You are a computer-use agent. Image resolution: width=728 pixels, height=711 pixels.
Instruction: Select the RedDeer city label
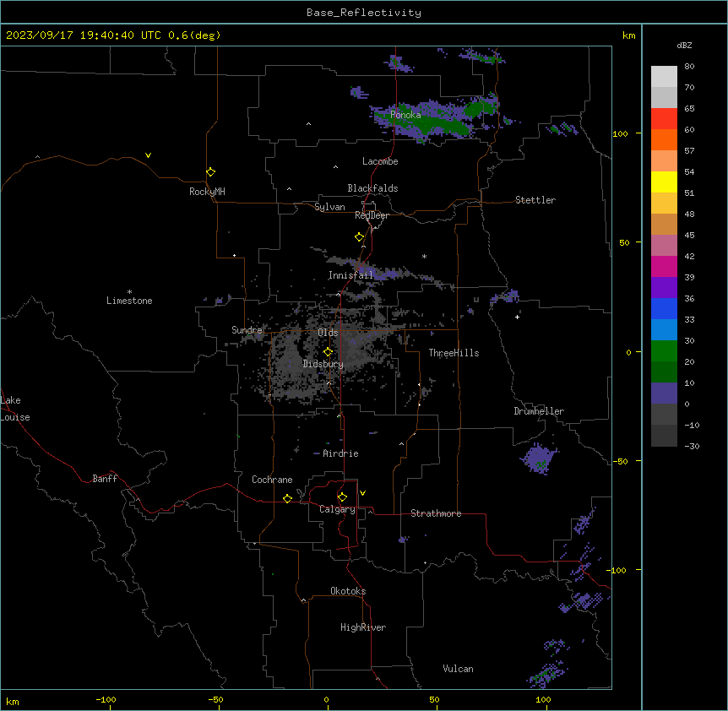tap(372, 215)
